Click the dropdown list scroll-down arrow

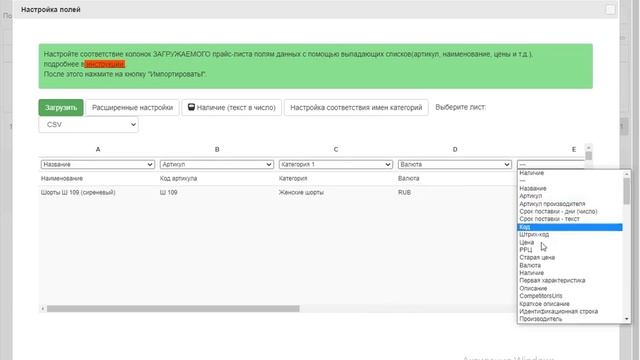click(627, 319)
